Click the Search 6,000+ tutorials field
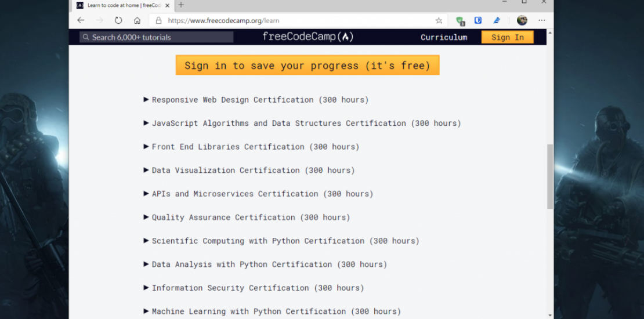The image size is (644, 319). [x=157, y=37]
